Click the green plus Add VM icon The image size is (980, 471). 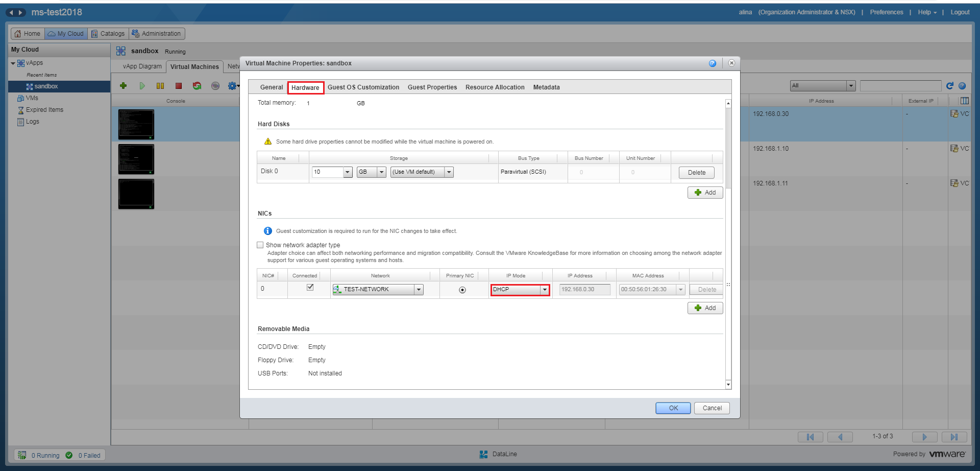pyautogui.click(x=123, y=86)
